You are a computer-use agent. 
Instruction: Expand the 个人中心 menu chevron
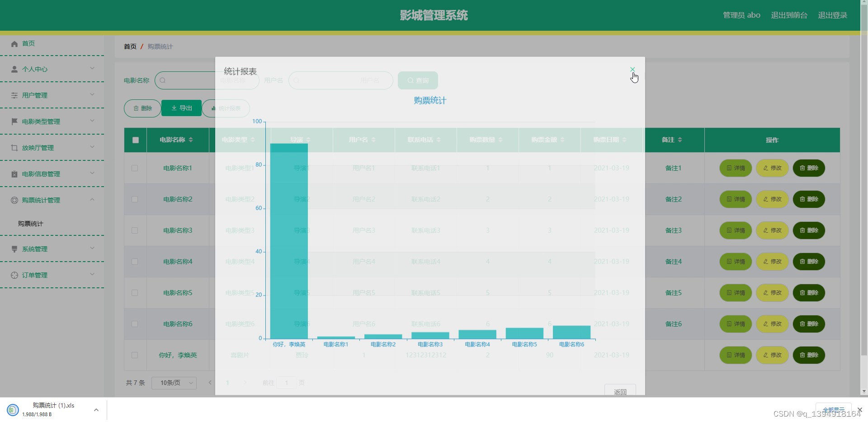tap(92, 69)
